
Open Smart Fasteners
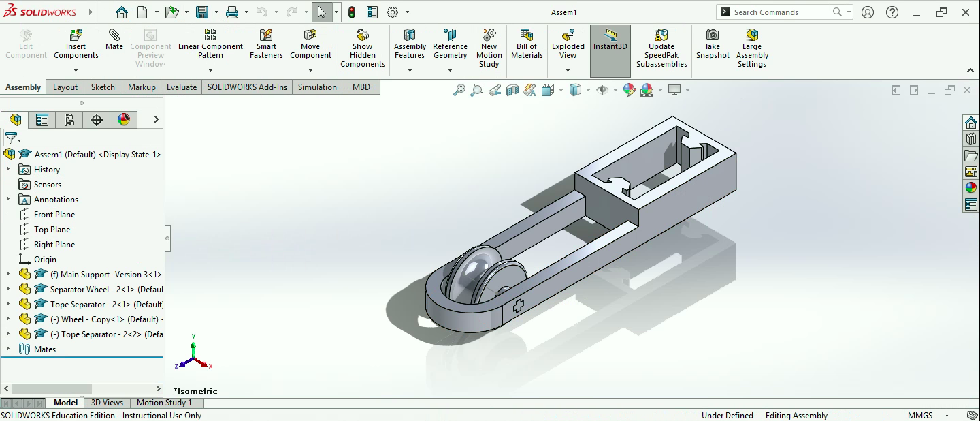[266, 44]
